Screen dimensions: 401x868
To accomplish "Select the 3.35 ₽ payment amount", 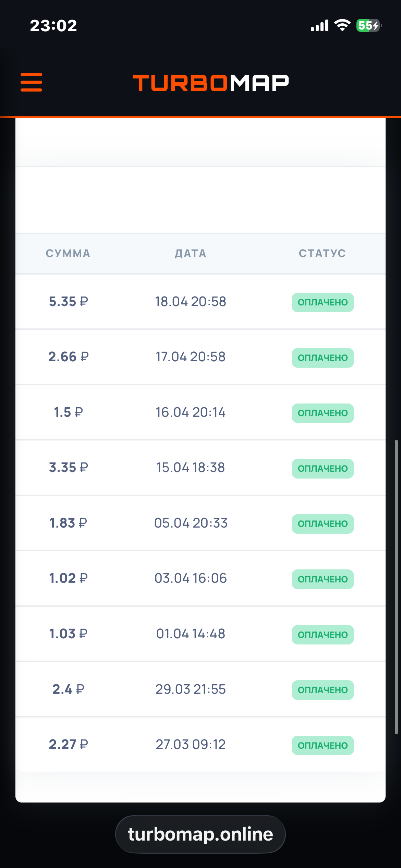I will point(68,468).
